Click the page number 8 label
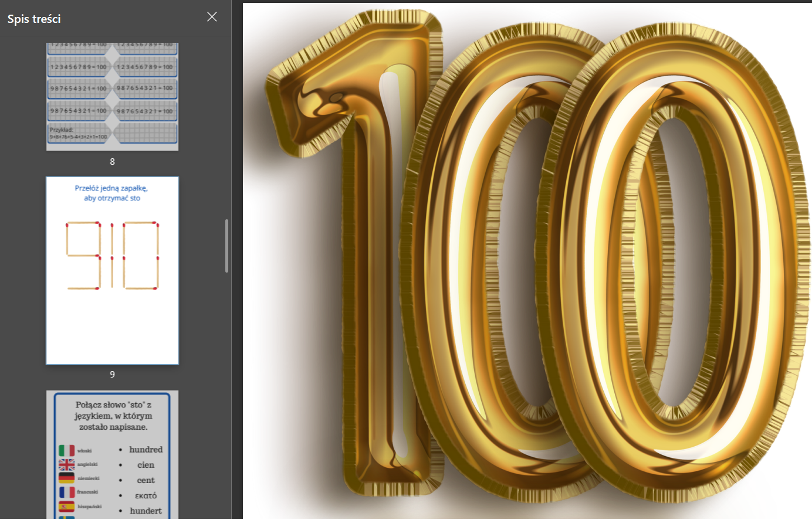 point(112,161)
